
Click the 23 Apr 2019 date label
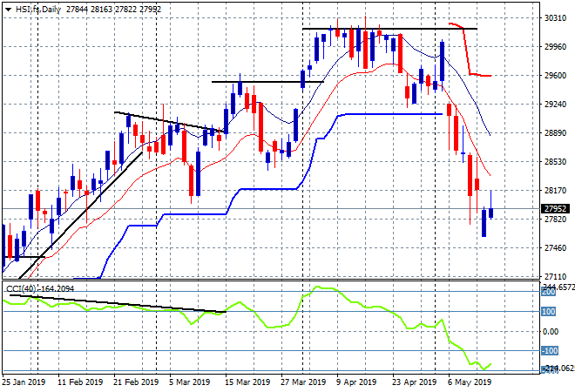point(415,382)
